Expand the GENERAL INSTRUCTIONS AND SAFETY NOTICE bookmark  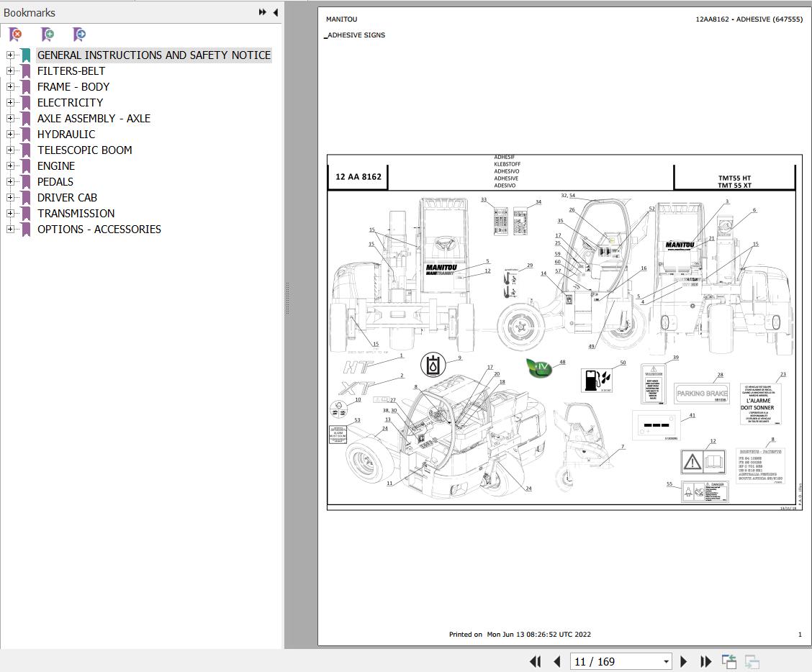pyautogui.click(x=10, y=55)
